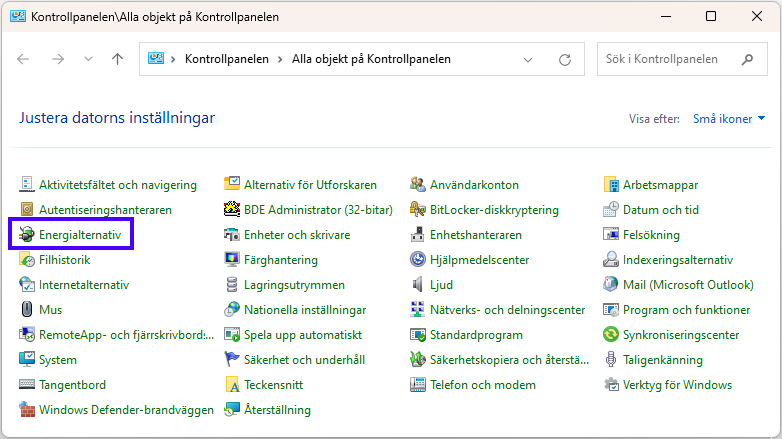Open the Enheter och skrivare icon

pyautogui.click(x=232, y=235)
